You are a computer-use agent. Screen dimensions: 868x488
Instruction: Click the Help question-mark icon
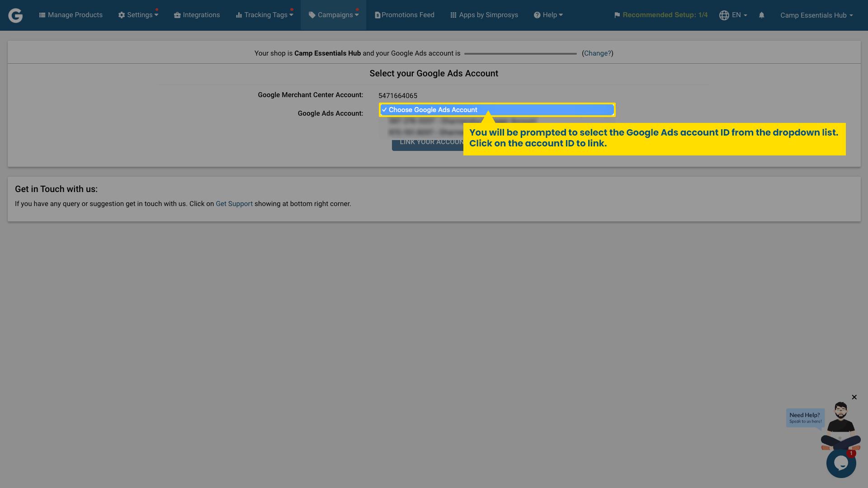pos(536,15)
